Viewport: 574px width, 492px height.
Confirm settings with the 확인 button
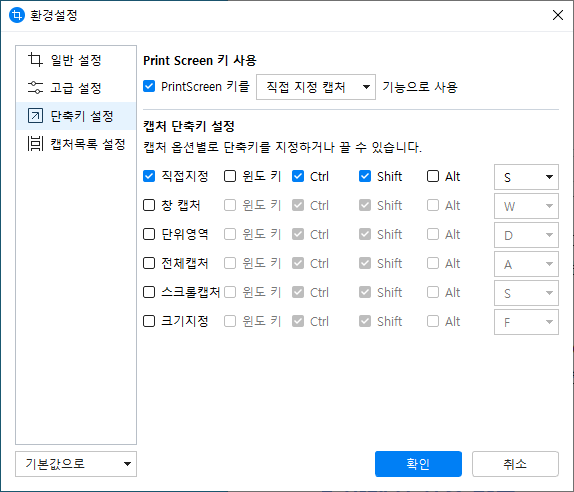point(418,464)
